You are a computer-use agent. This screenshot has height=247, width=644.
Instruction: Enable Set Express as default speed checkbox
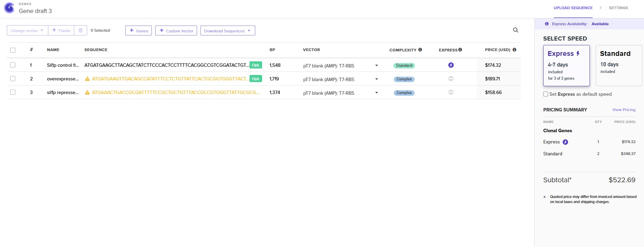(546, 94)
